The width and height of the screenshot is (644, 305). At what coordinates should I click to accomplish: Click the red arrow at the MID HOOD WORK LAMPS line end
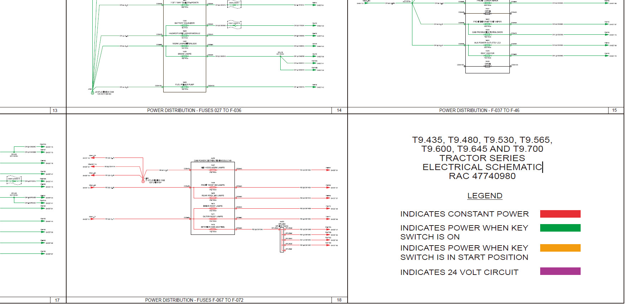328,170
